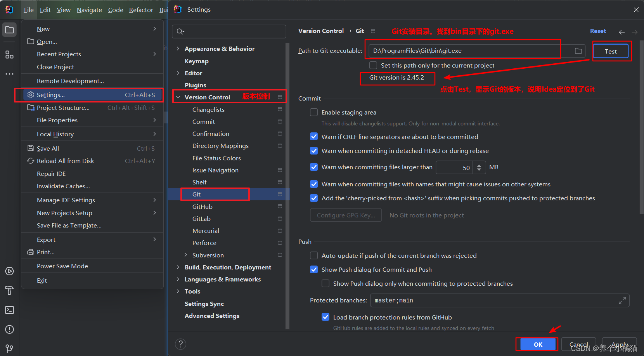Toggle the cherry-picked suffix checkbox
This screenshot has width=644, height=356.
pyautogui.click(x=314, y=198)
